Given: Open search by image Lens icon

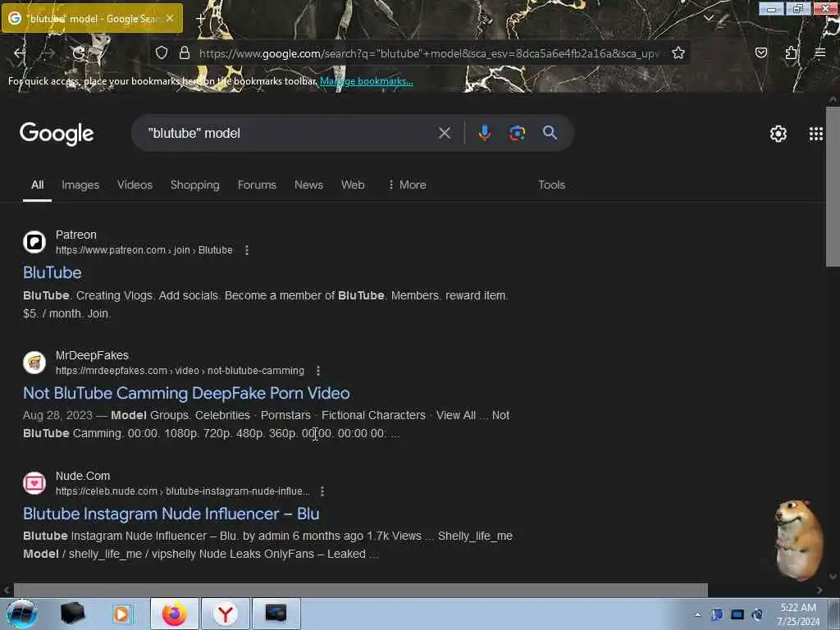Looking at the screenshot, I should [517, 133].
